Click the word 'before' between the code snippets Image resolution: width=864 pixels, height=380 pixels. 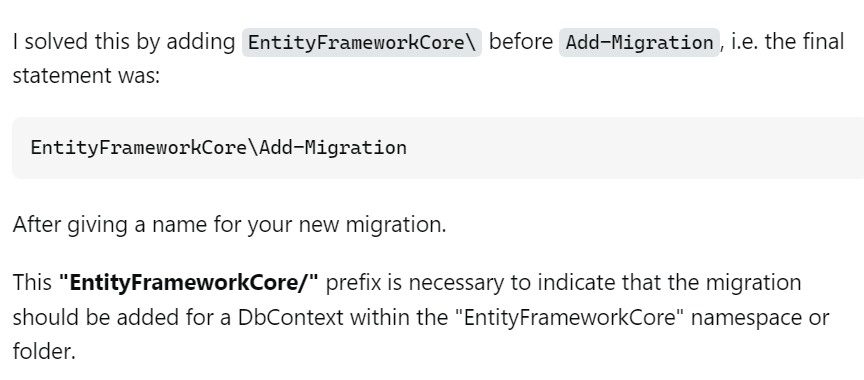[x=521, y=42]
